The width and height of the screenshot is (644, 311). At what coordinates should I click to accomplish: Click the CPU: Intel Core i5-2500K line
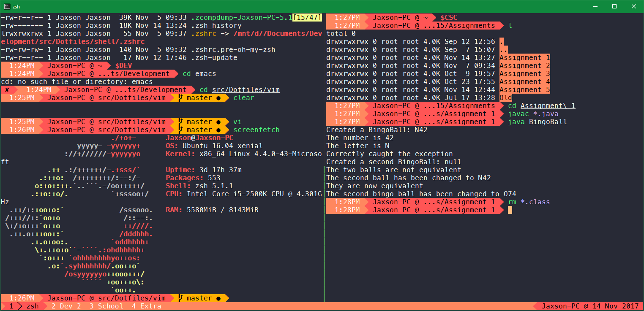(243, 194)
